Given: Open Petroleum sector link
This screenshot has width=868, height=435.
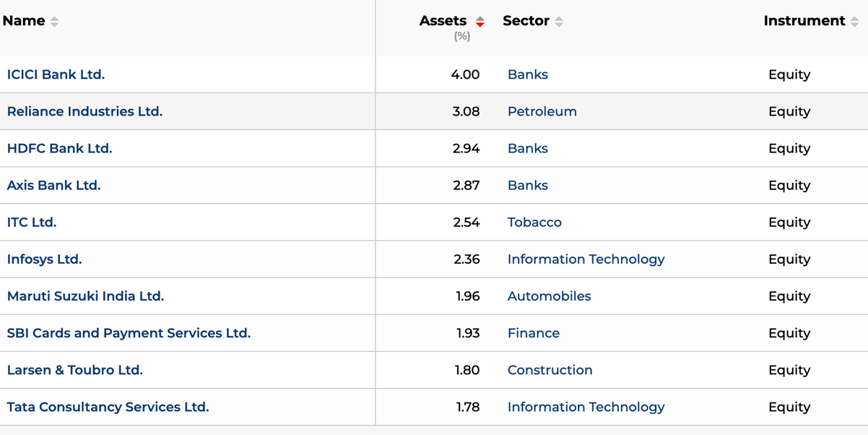Looking at the screenshot, I should click(542, 111).
